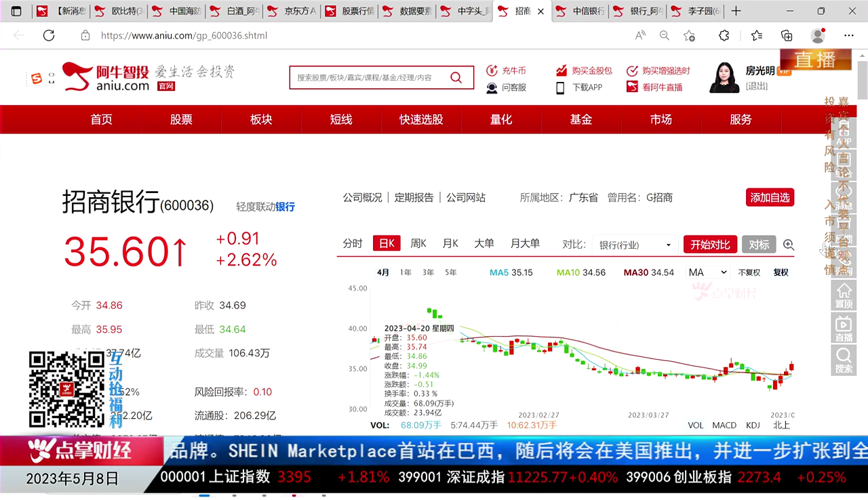This screenshot has height=500, width=868.
Task: Open a new browser tab
Action: [736, 11]
